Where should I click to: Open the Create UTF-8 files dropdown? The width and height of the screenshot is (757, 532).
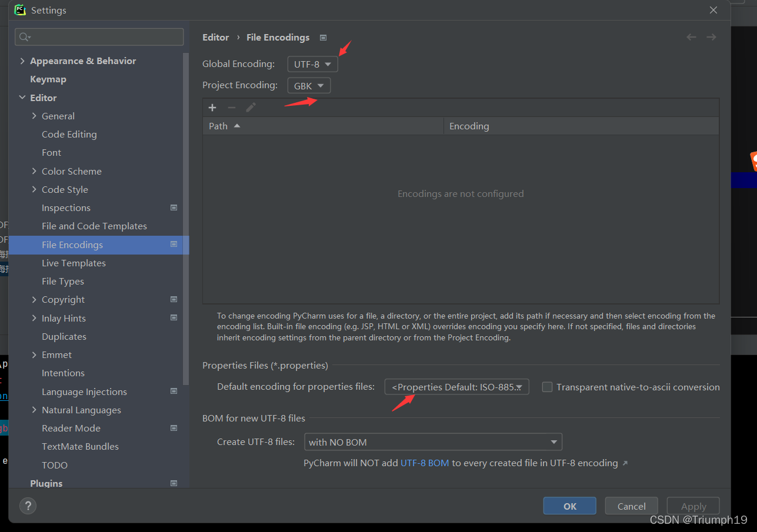433,442
